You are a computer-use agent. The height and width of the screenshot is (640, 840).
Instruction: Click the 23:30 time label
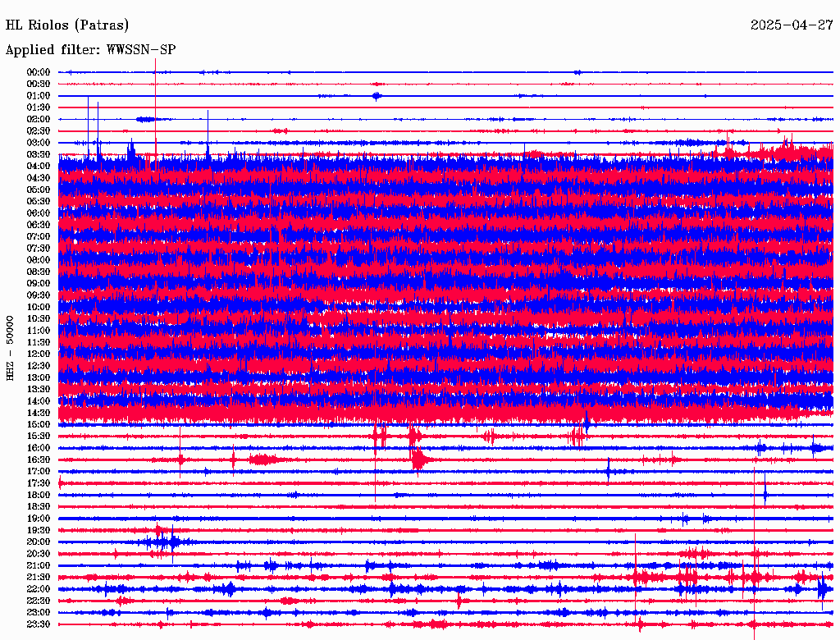39,625
